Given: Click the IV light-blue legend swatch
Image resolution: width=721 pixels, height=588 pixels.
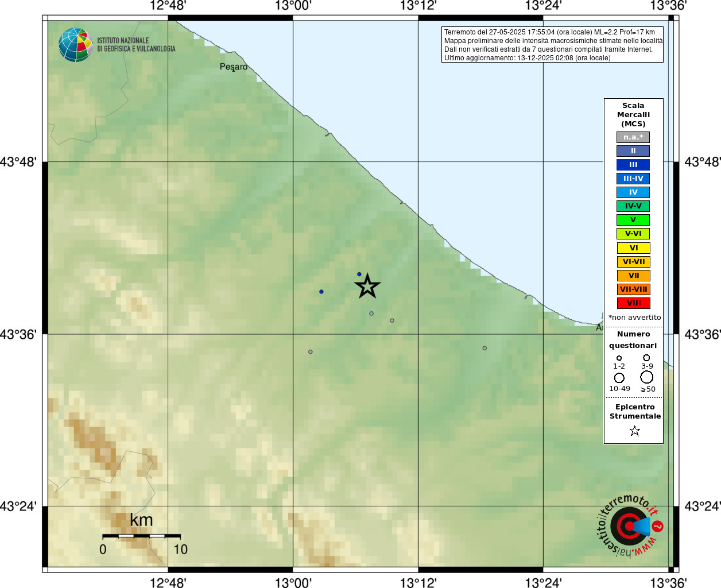Looking at the screenshot, I should click(633, 192).
